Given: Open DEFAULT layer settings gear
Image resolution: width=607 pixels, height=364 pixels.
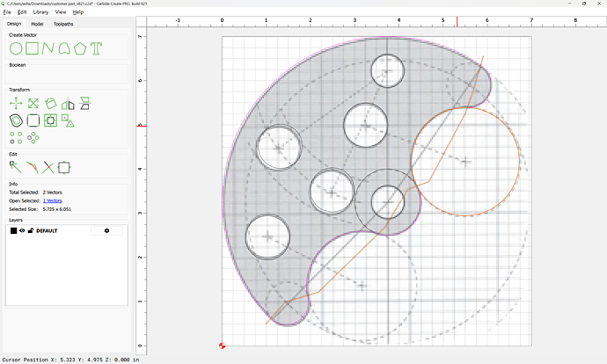Looking at the screenshot, I should point(106,230).
